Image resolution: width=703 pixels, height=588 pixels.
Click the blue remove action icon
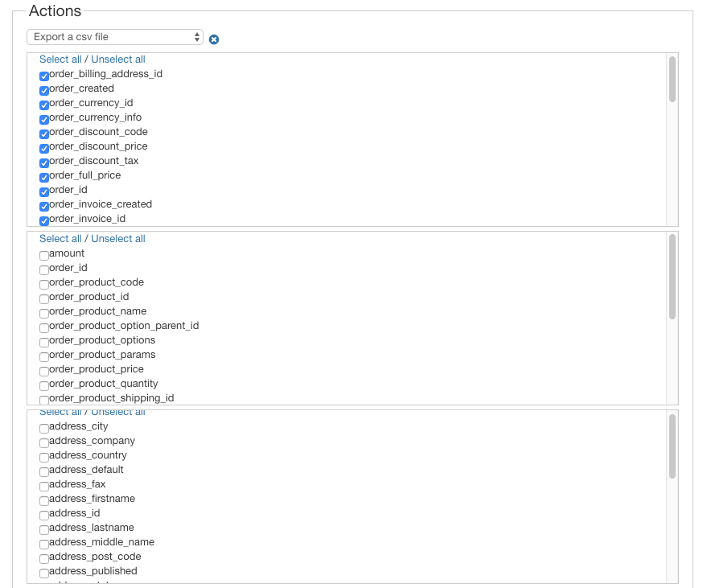(x=214, y=39)
